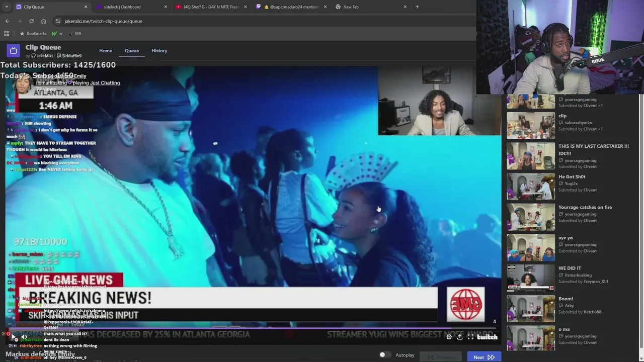644x362 pixels.
Task: Select the 'o ma' clip thumbnail
Action: (531, 338)
